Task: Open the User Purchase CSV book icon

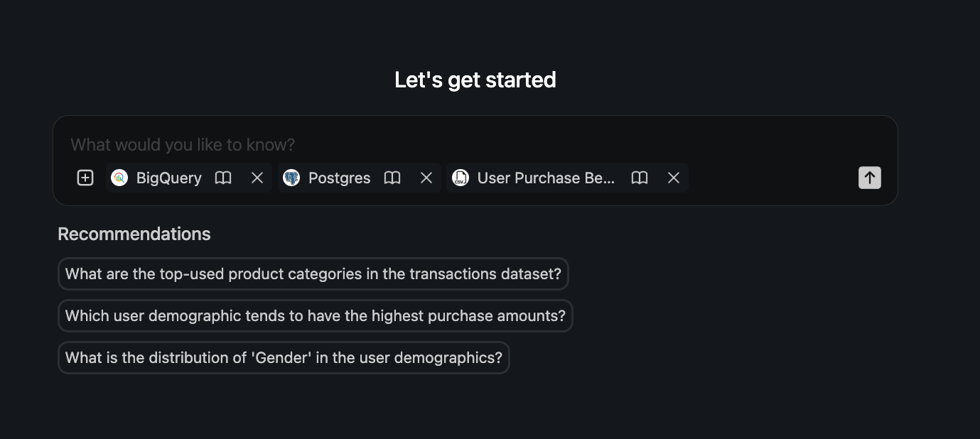Action: 640,178
